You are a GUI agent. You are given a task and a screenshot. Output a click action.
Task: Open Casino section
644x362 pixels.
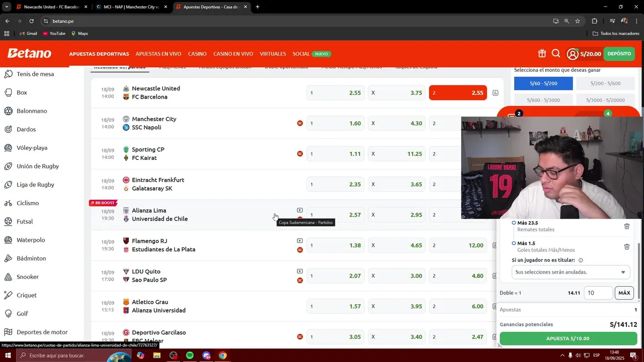tap(197, 54)
